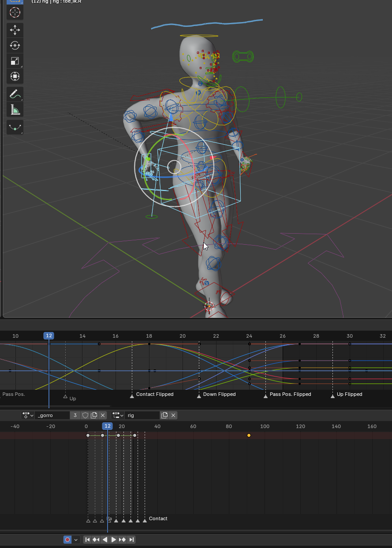Unlink the _gorro action

(x=102, y=415)
